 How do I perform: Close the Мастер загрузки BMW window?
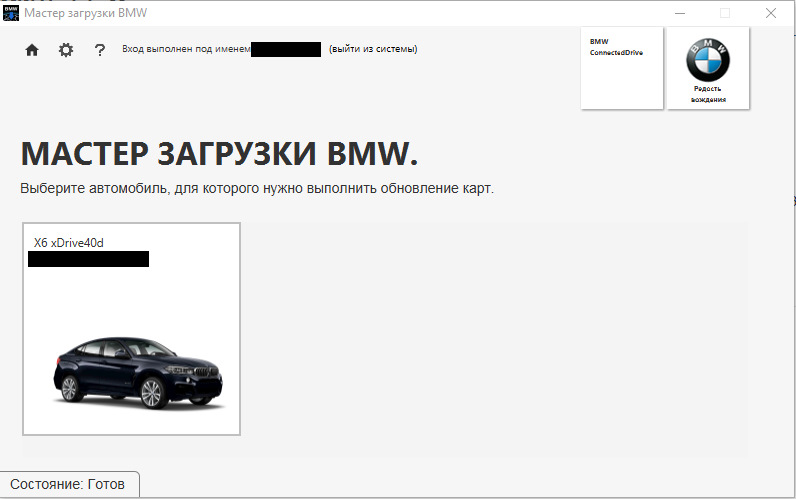(771, 13)
